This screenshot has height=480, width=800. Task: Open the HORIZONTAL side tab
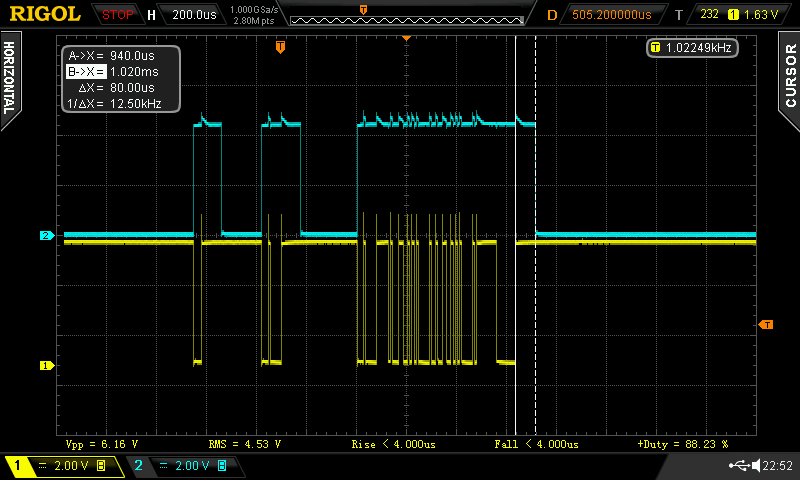tap(10, 78)
